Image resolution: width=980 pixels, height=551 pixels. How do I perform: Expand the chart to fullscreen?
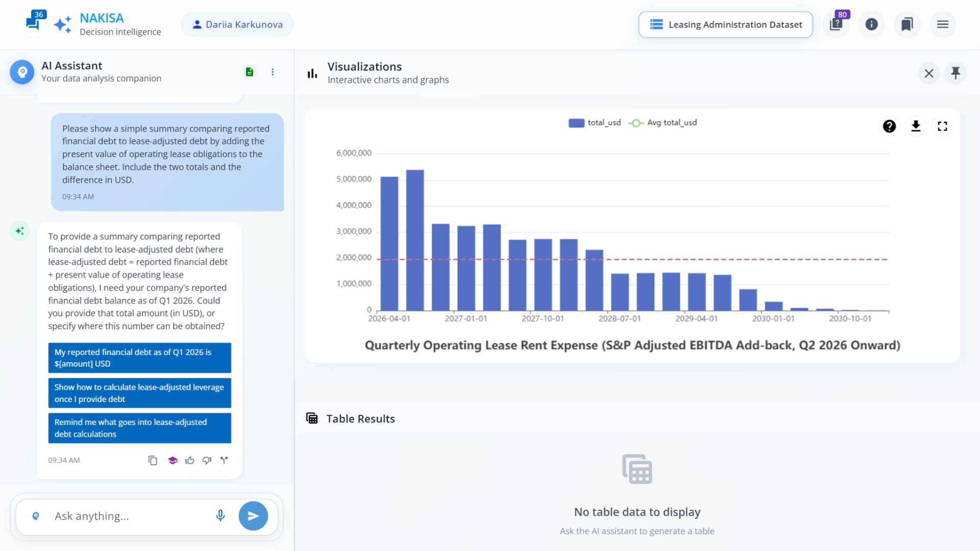click(942, 126)
